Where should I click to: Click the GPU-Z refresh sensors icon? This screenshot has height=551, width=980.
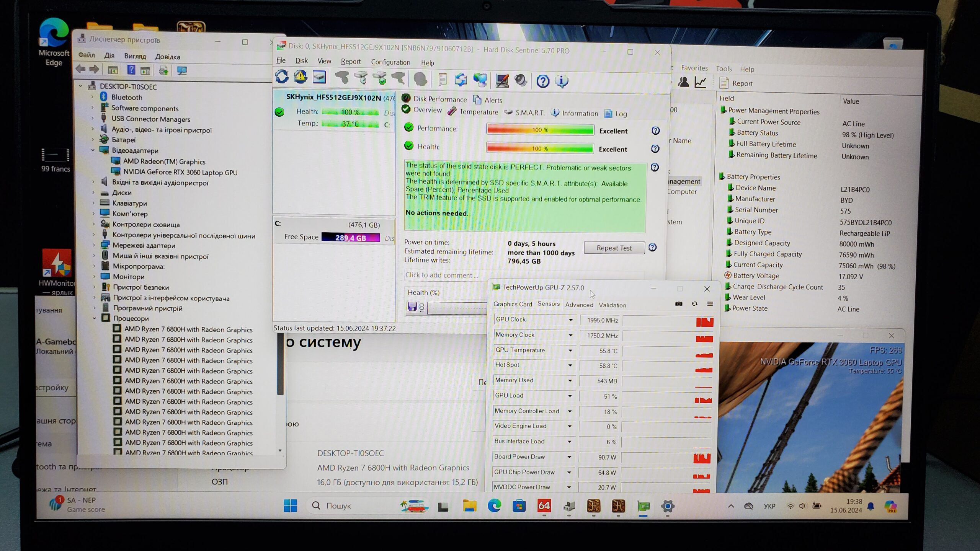(x=694, y=304)
